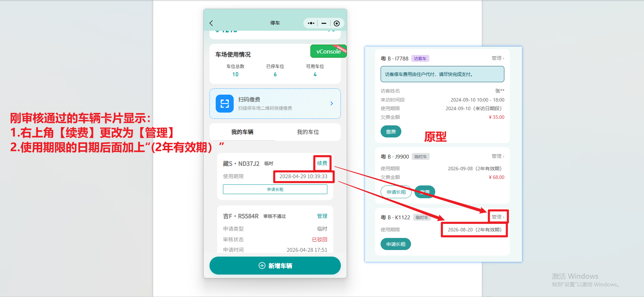This screenshot has height=297, width=644.
Task: Close mini program using the circle target icon
Action: coord(337,23)
